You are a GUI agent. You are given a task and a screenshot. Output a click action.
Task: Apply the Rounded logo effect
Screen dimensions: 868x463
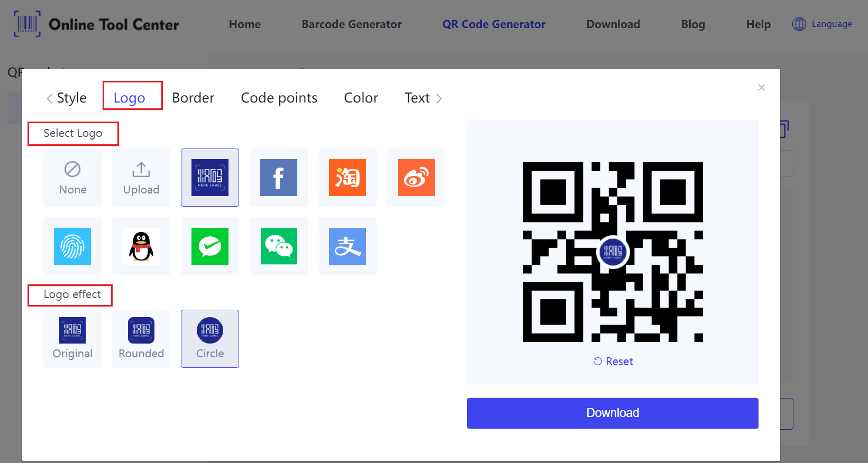(x=141, y=339)
